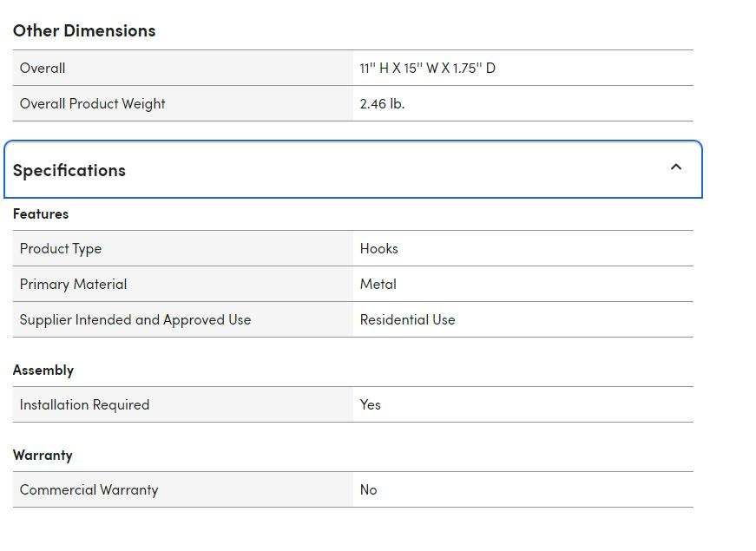Click the Residential Use value
Screen dimensions: 756x551
[x=407, y=319]
